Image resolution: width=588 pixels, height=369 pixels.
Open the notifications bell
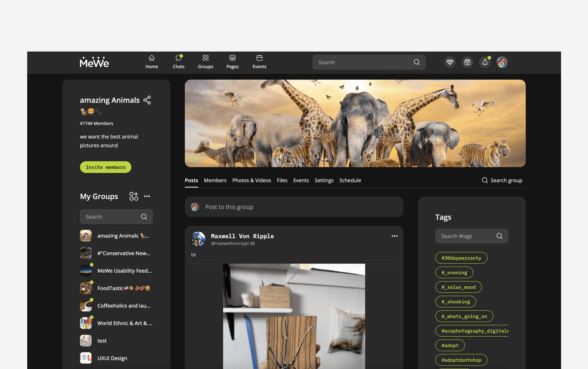[485, 62]
